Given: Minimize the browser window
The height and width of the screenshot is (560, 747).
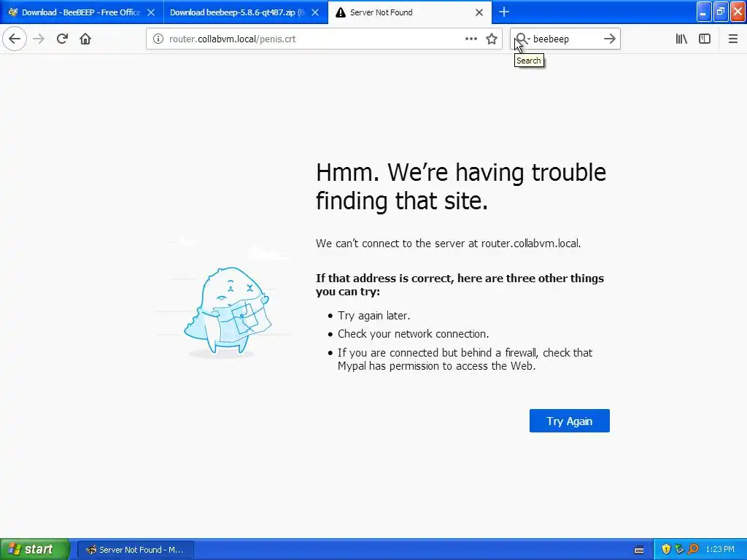Looking at the screenshot, I should click(x=704, y=12).
